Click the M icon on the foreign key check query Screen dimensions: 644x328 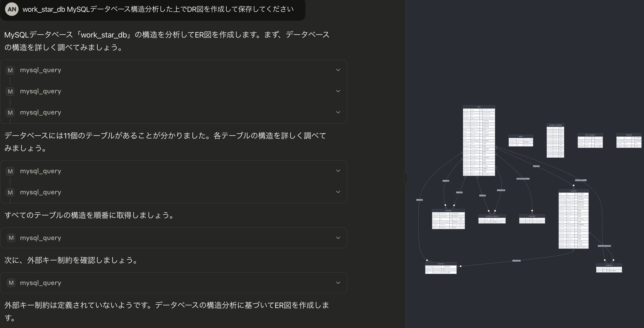pyautogui.click(x=11, y=283)
